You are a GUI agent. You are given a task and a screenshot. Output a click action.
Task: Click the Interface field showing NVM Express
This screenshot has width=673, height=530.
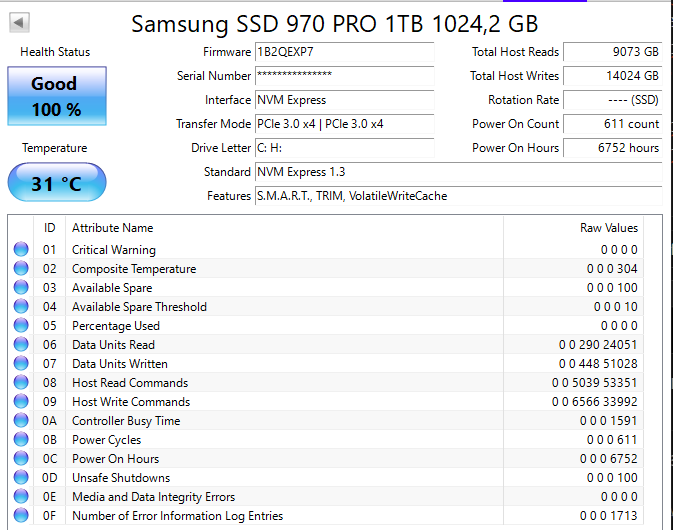point(345,100)
